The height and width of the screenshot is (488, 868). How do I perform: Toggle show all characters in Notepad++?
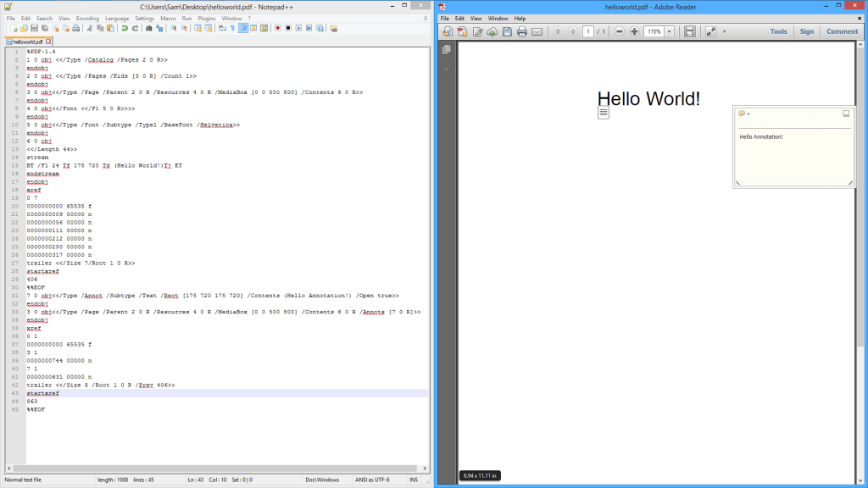click(231, 30)
